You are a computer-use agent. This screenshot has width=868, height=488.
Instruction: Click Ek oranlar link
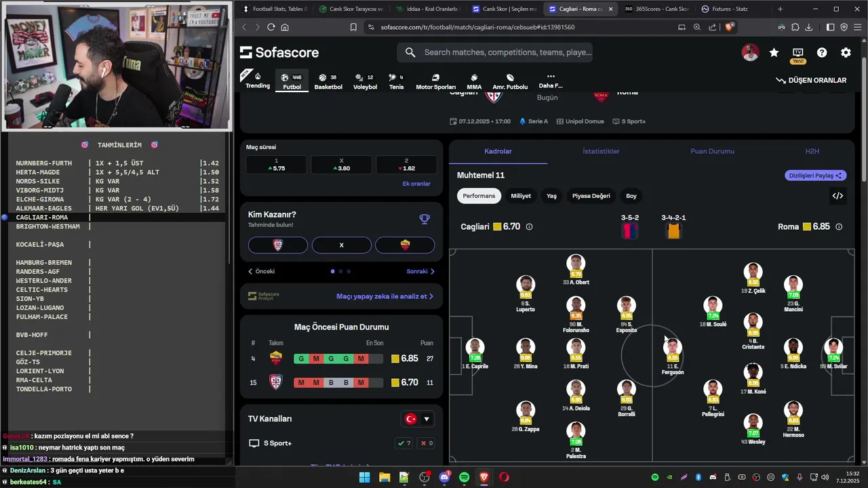(416, 184)
